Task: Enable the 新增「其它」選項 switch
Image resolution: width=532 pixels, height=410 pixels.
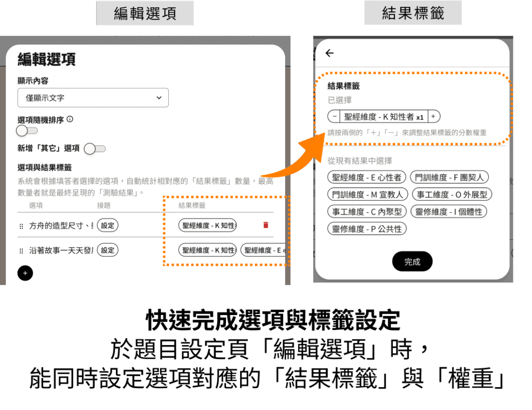Action: pos(95,149)
